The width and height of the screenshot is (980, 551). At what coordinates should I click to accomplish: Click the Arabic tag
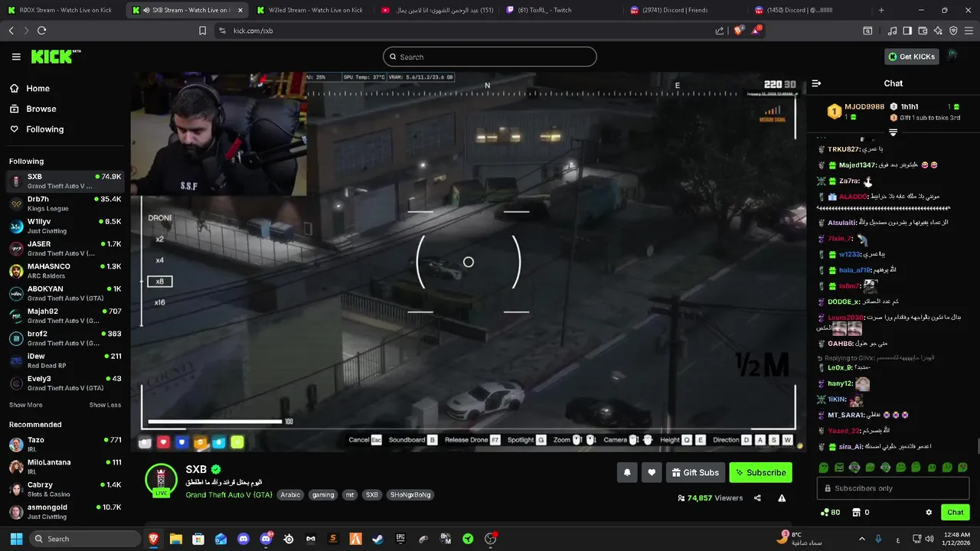coord(290,495)
